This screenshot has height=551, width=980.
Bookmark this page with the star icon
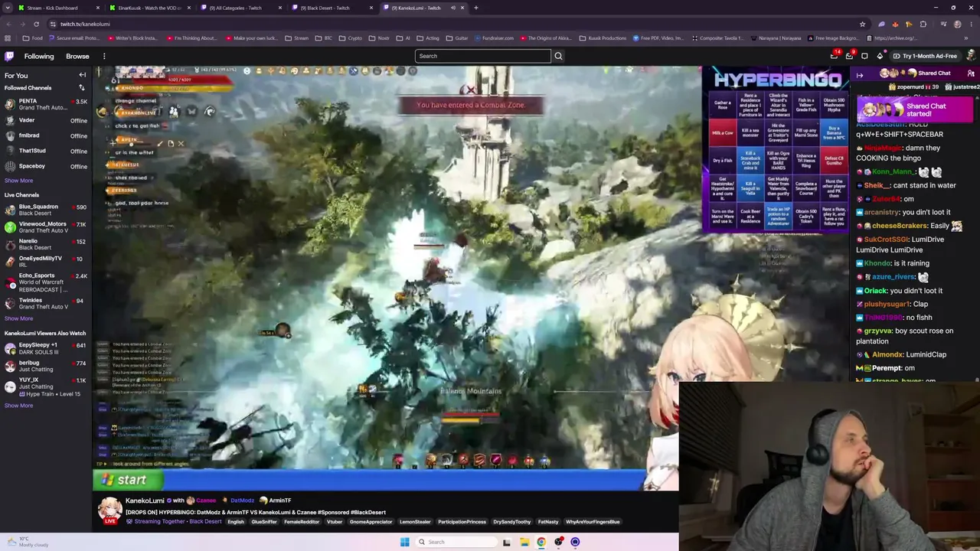[x=862, y=24]
